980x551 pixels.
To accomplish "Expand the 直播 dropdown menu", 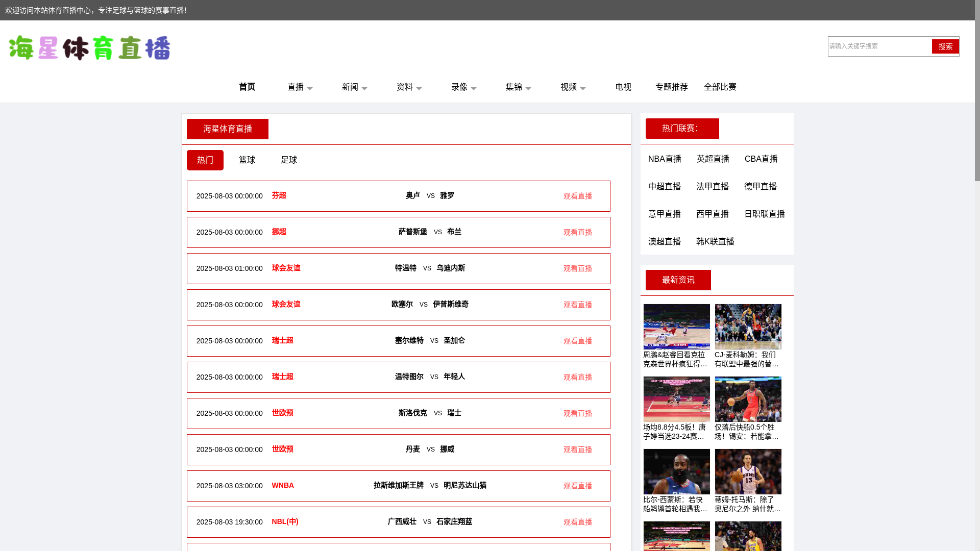I will click(x=300, y=87).
